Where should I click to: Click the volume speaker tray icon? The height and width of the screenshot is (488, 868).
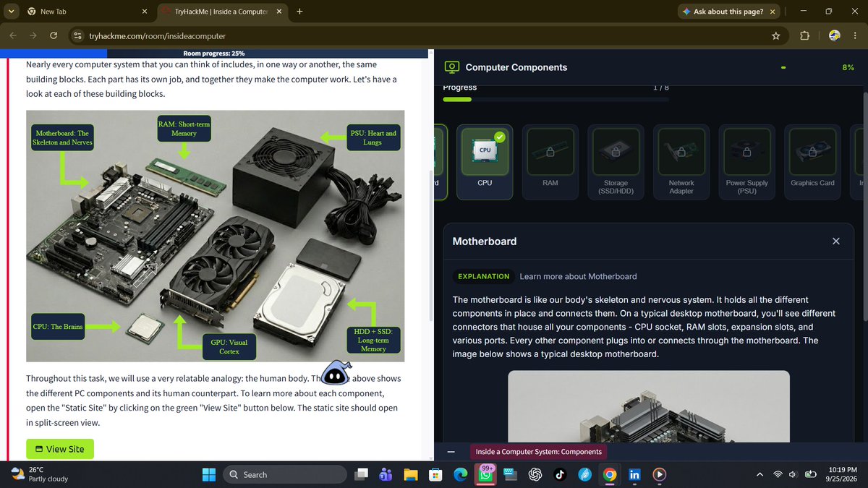point(793,474)
